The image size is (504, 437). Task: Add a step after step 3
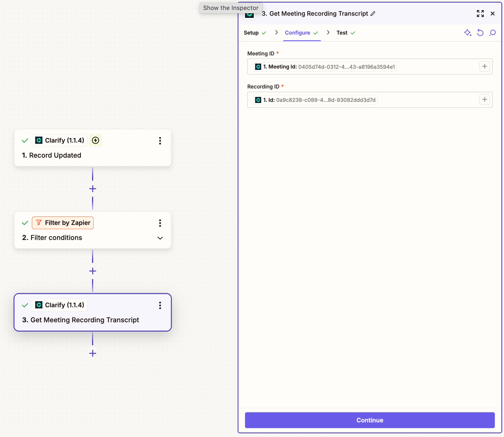coord(93,353)
